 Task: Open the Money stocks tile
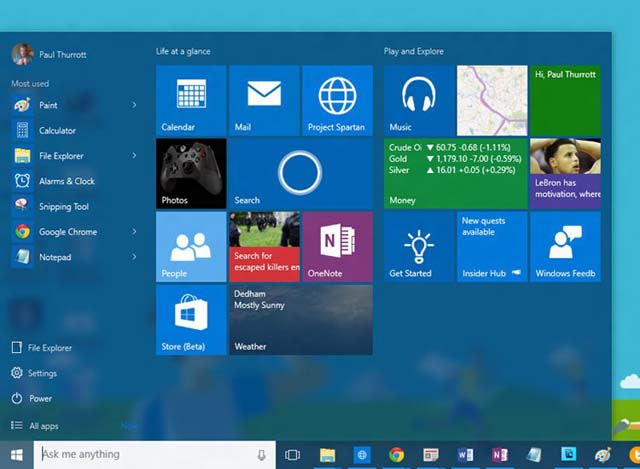(456, 173)
